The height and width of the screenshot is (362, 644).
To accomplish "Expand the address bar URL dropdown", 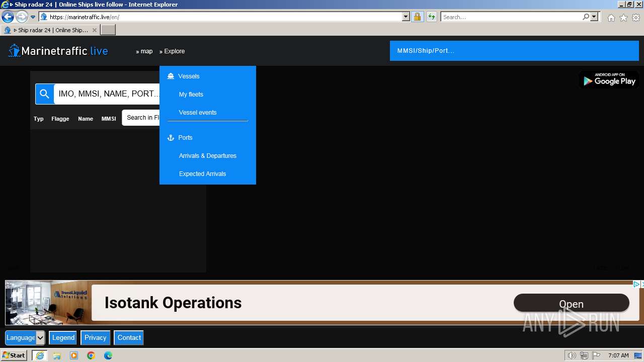I will [x=406, y=17].
